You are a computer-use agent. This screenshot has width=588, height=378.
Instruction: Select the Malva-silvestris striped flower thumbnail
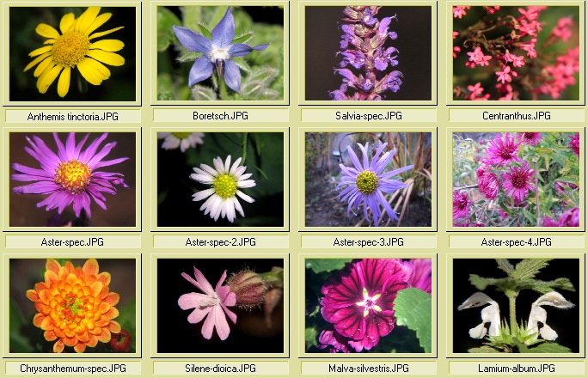coord(368,305)
